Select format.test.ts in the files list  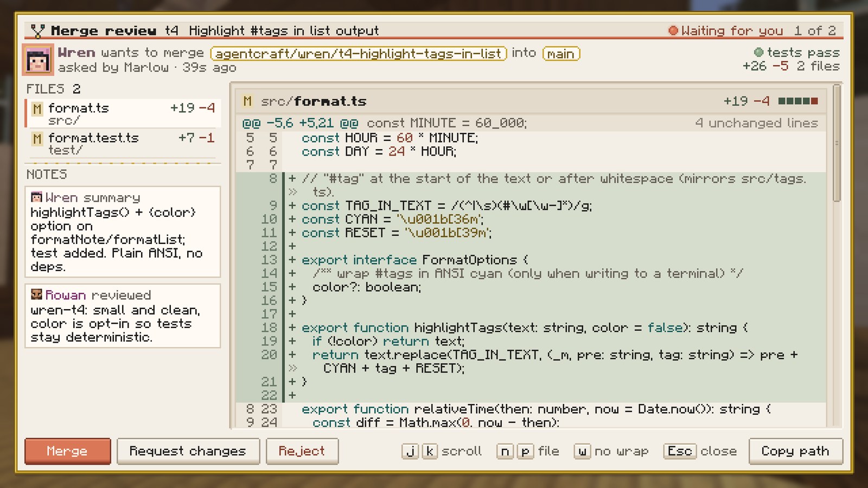click(123, 144)
